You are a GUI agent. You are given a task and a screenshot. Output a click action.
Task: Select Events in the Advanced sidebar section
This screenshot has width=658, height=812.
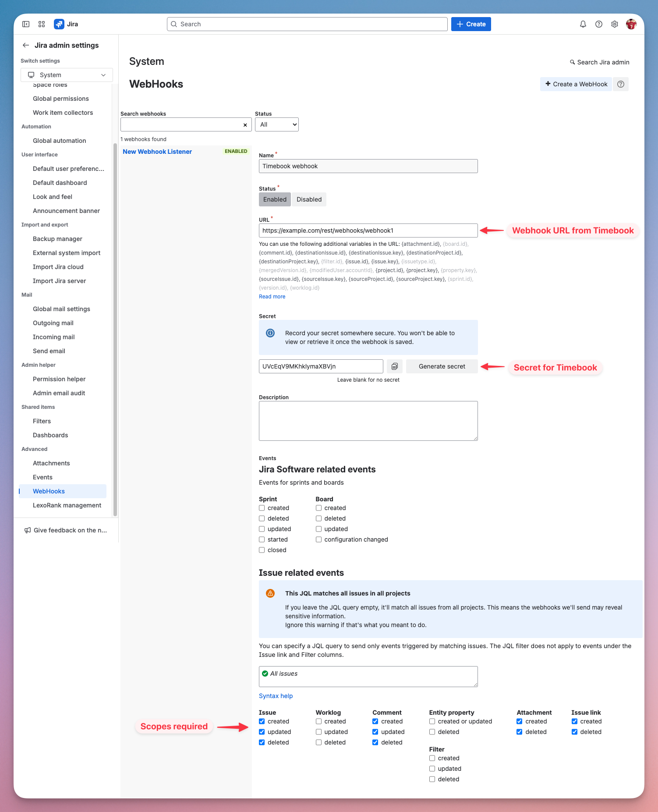click(x=42, y=477)
